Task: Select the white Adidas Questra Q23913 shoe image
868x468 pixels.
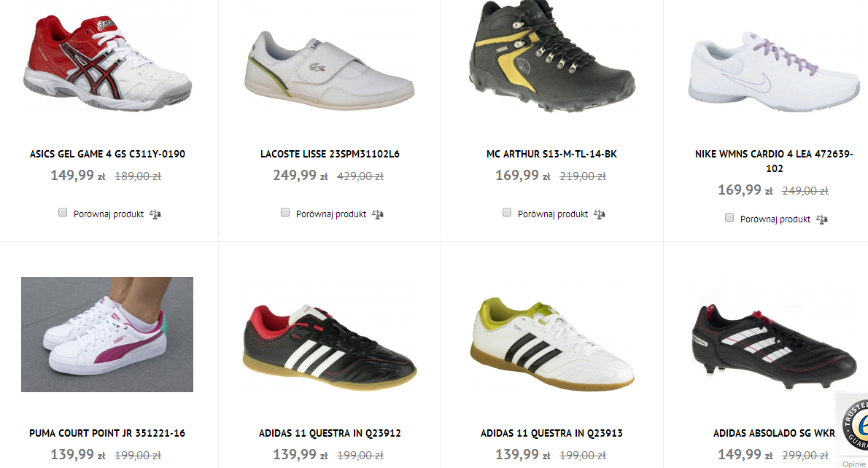Action: [552, 343]
